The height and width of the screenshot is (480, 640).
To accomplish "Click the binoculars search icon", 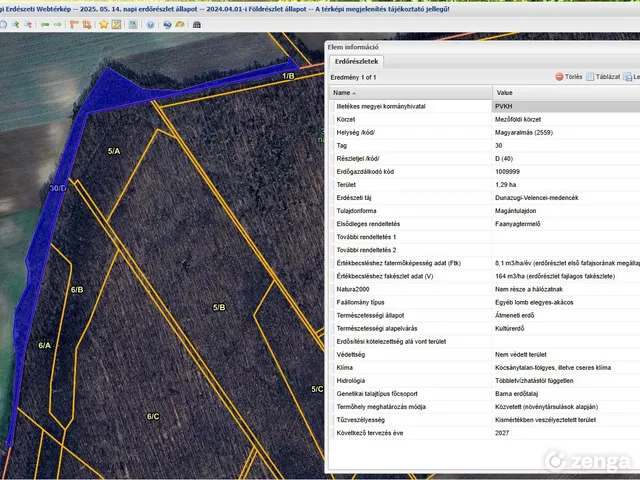I will (196, 24).
